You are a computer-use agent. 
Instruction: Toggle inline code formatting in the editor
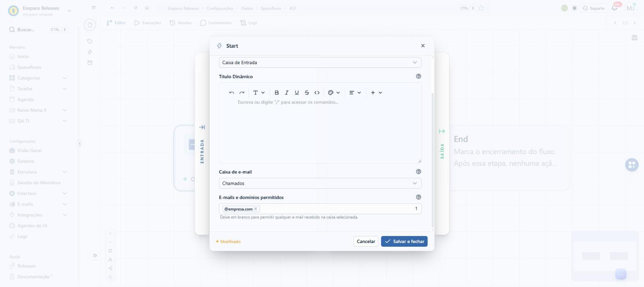317,93
